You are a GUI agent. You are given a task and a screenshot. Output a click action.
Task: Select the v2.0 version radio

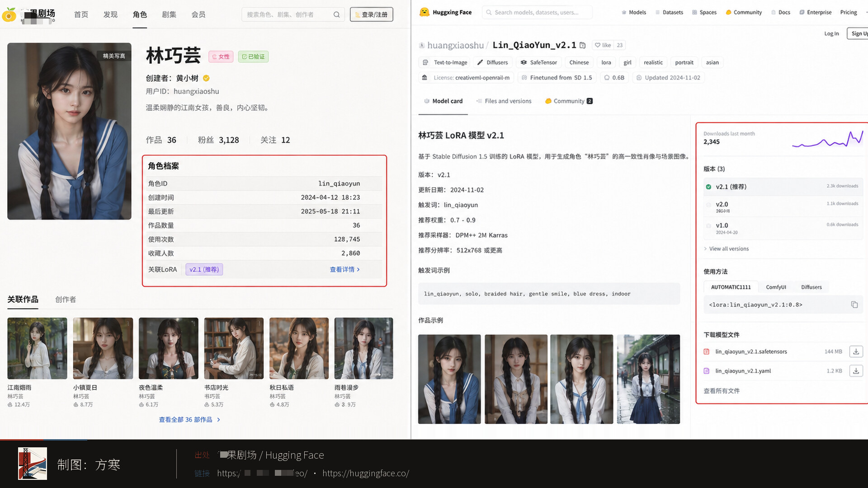(708, 205)
